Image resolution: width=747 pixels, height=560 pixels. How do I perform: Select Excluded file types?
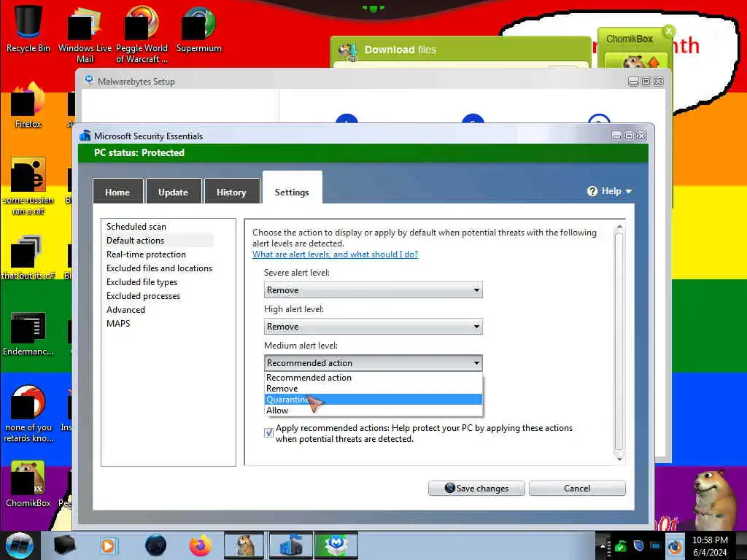click(142, 282)
